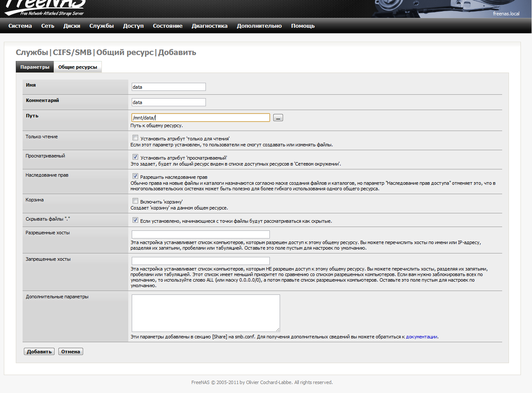Open the документации link
This screenshot has height=393, width=532.
(x=422, y=337)
